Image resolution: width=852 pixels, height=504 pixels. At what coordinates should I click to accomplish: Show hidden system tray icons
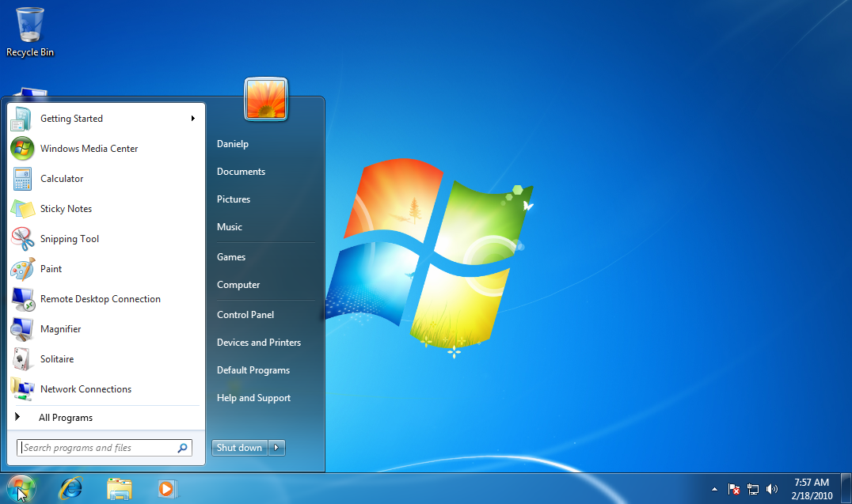click(x=714, y=488)
